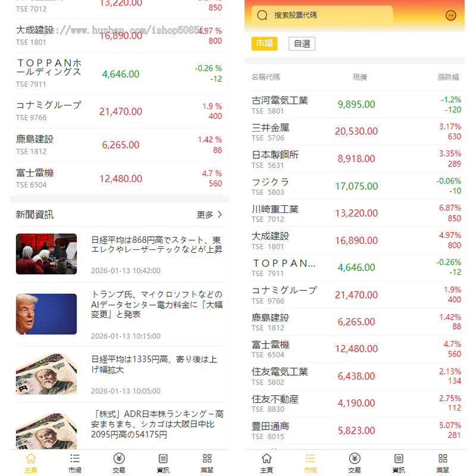Viewport: 476px width, 476px height.
Task: Open the truncated TOPPAN... row in the right list
Action: pyautogui.click(x=355, y=267)
